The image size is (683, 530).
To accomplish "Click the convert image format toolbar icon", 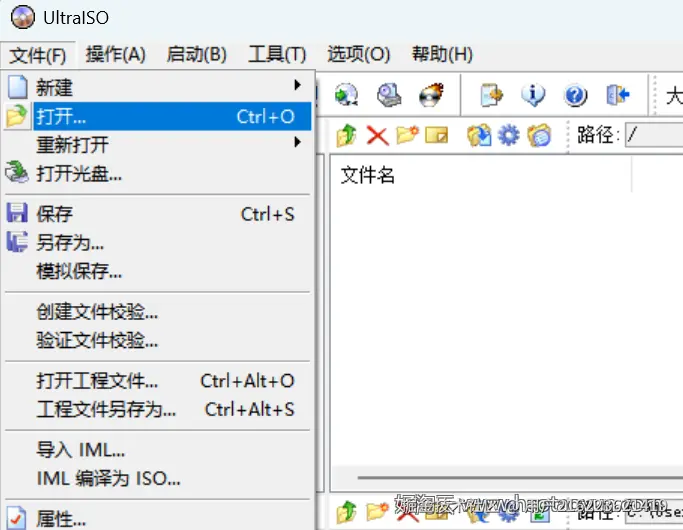I will [491, 95].
